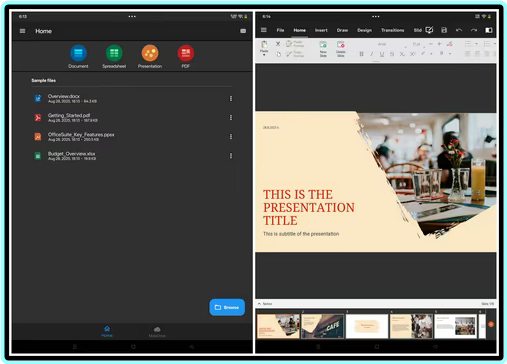507x364 pixels.
Task: Open Overview.docx sample file
Action: (x=133, y=98)
